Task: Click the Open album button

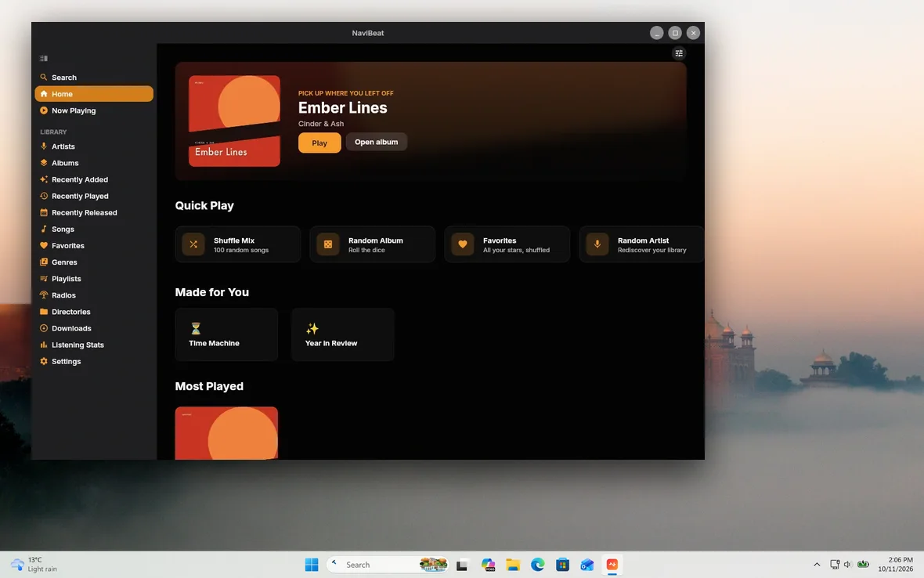Action: [x=376, y=142]
